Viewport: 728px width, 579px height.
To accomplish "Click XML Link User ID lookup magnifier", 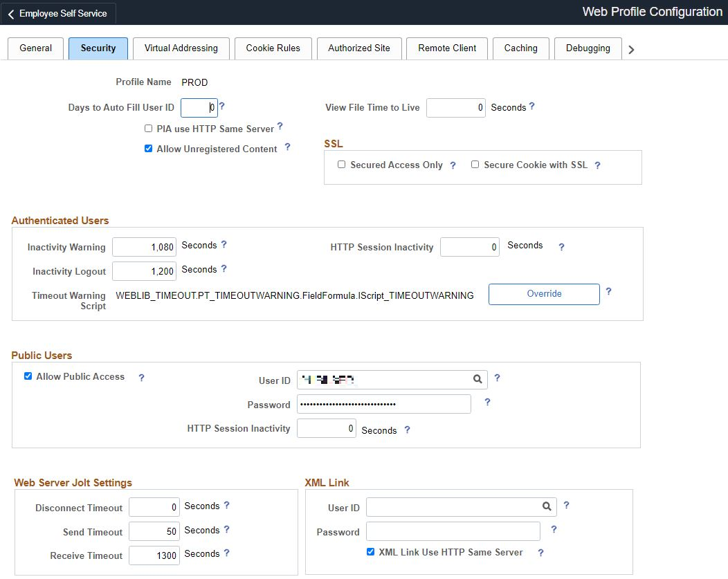I will (x=547, y=506).
